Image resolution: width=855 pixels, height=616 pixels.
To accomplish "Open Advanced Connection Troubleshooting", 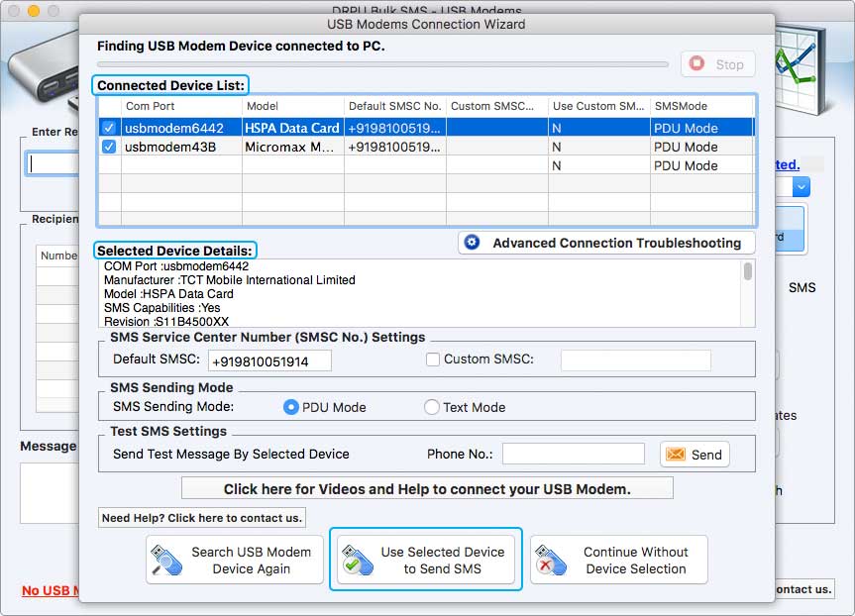I will pyautogui.click(x=606, y=243).
